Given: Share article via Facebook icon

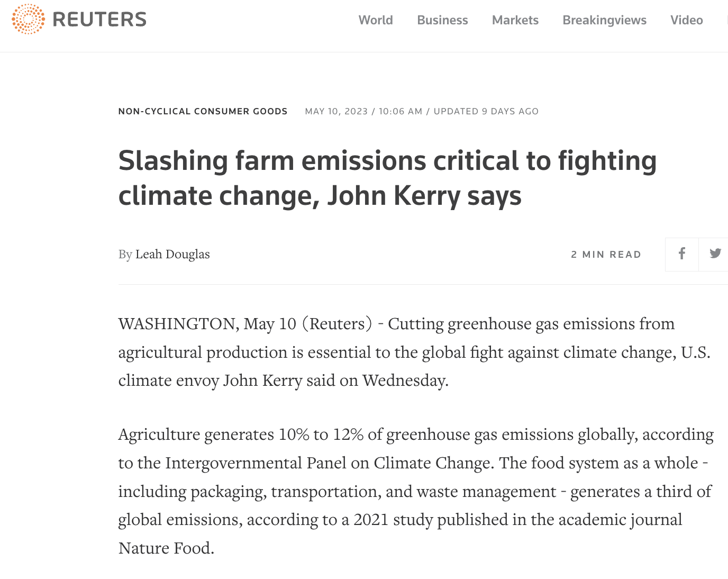Looking at the screenshot, I should coord(682,254).
